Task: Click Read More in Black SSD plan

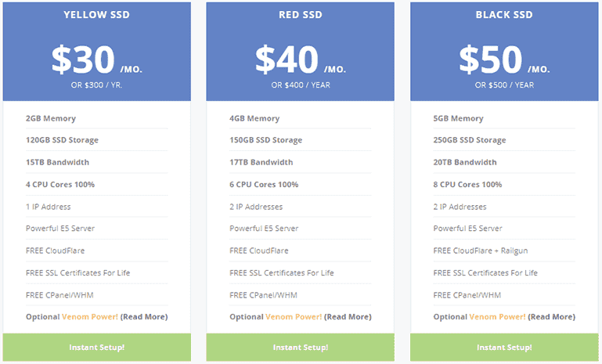Action: tap(552, 317)
